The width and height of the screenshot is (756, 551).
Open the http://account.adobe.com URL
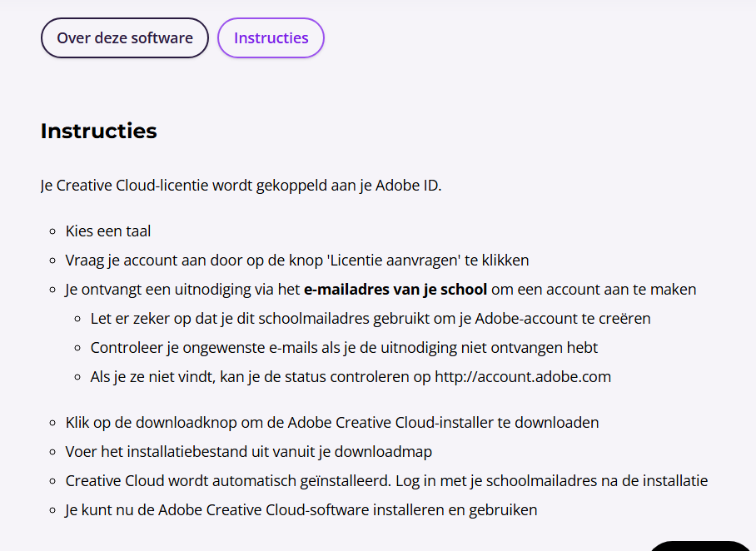tap(523, 377)
